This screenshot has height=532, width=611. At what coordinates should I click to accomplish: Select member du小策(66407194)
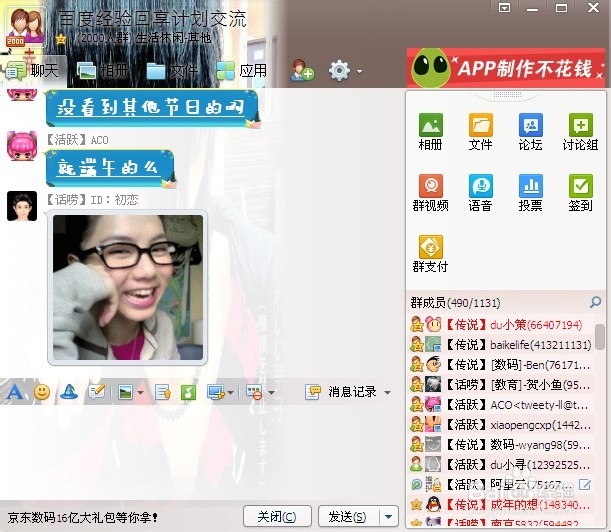[x=502, y=325]
